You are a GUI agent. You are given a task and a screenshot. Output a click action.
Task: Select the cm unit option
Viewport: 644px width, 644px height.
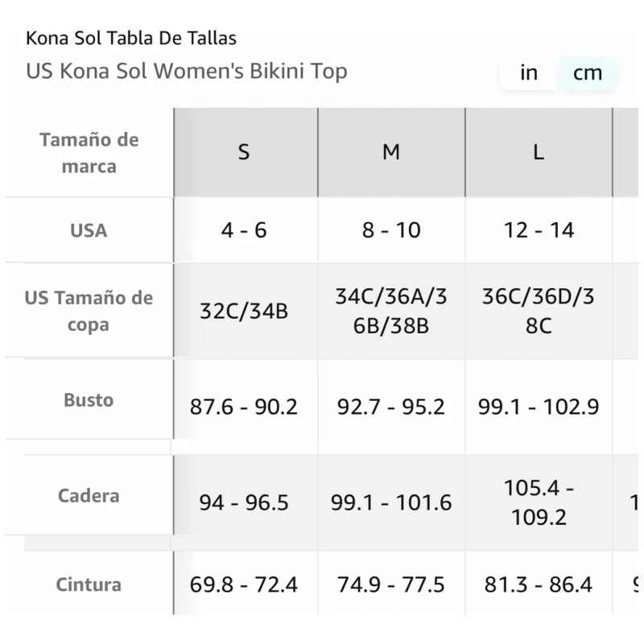588,73
